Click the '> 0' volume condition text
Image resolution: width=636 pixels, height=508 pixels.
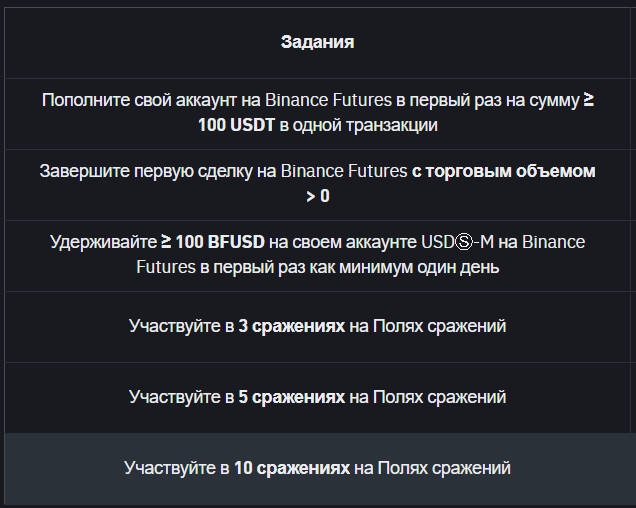[x=318, y=196]
